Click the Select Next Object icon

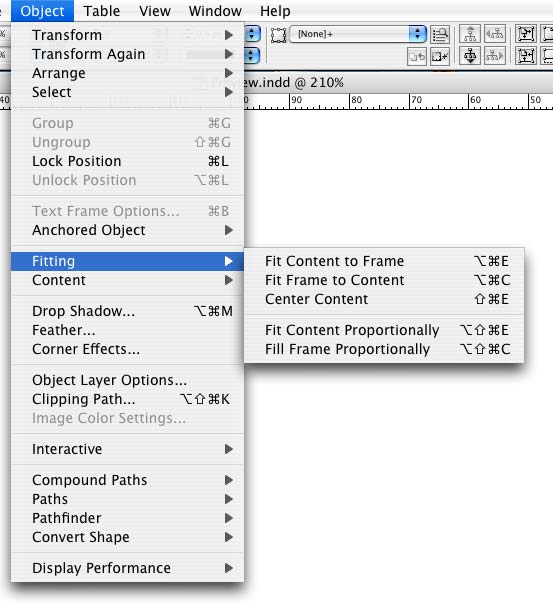(494, 56)
